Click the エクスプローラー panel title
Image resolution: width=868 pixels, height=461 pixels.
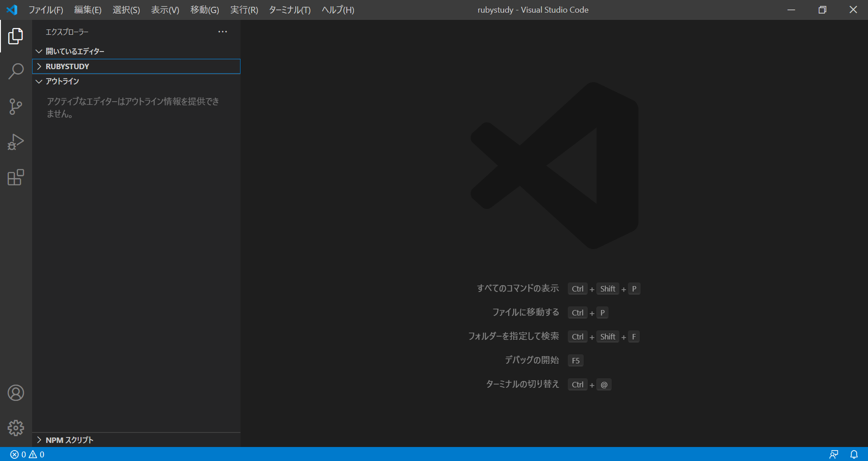(x=67, y=32)
